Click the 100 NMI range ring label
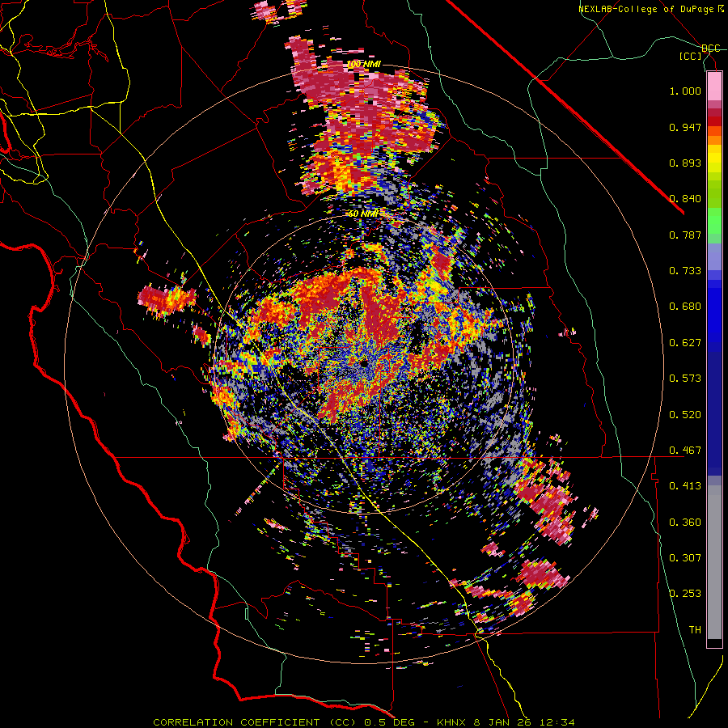The width and height of the screenshot is (728, 728). 363,64
